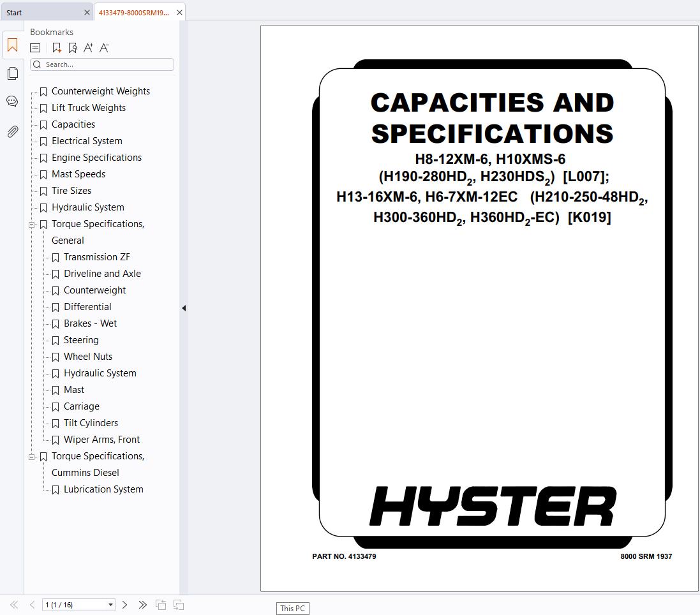Image resolution: width=700 pixels, height=615 pixels.
Task: Open the Lift Truck Weights bookmark
Action: point(89,108)
